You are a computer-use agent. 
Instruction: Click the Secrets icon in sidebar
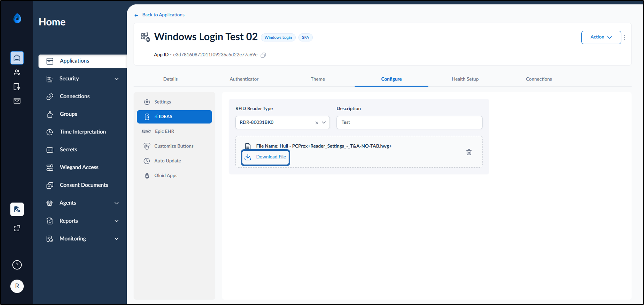pyautogui.click(x=50, y=150)
